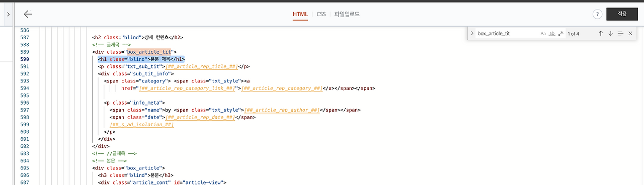Toggle match case option Aa
The height and width of the screenshot is (185, 644).
[x=543, y=33]
